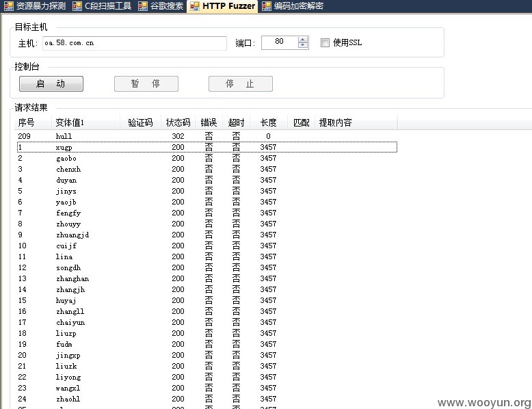Select the result row yaojb

[207, 202]
